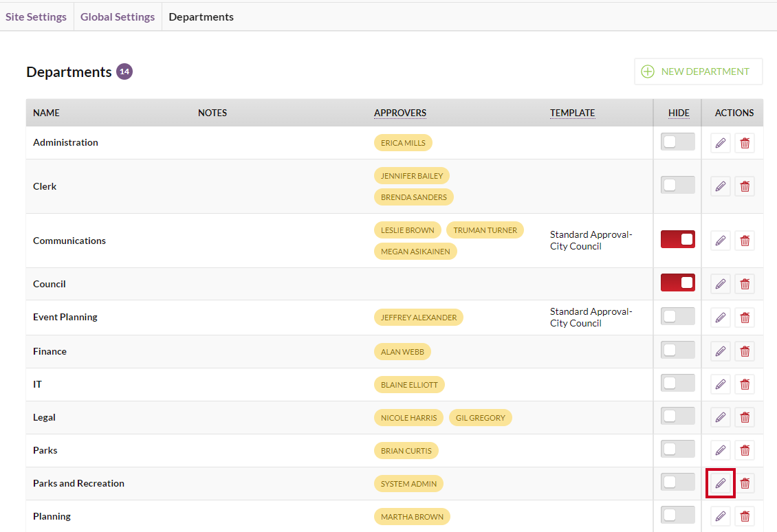Delete the Event Planning department
The image size is (777, 532).
pos(745,318)
